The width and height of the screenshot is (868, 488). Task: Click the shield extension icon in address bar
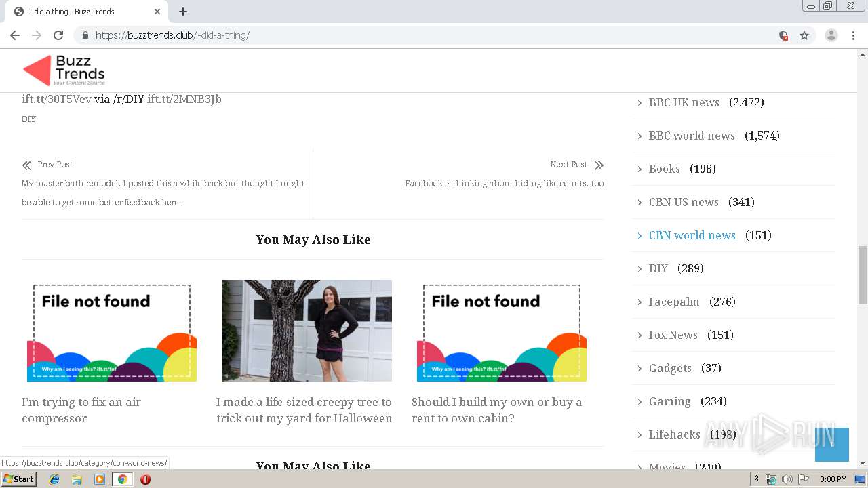point(783,35)
